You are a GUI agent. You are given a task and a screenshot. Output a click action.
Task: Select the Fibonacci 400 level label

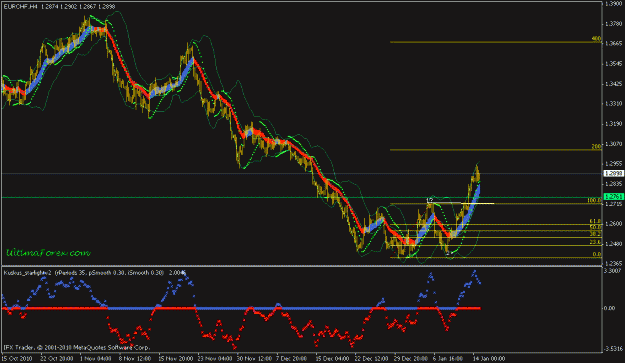point(596,39)
